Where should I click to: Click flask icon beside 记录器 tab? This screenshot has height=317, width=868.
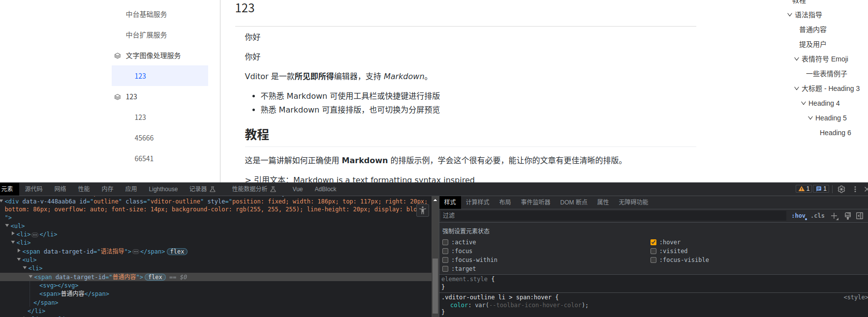(213, 189)
